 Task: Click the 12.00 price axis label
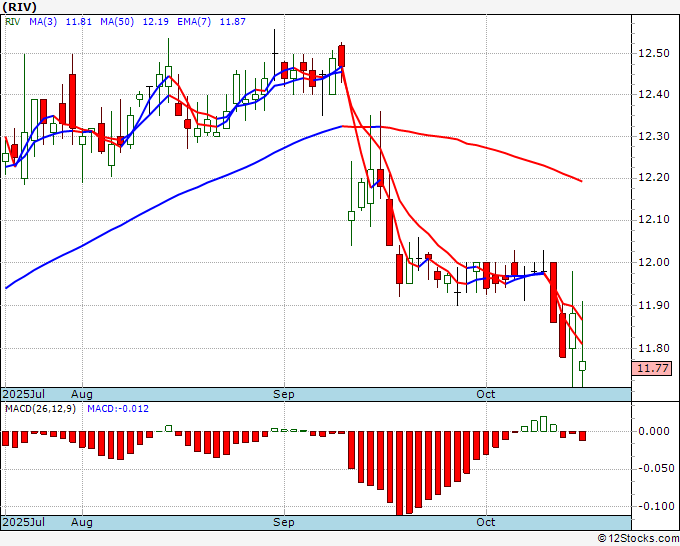click(654, 262)
